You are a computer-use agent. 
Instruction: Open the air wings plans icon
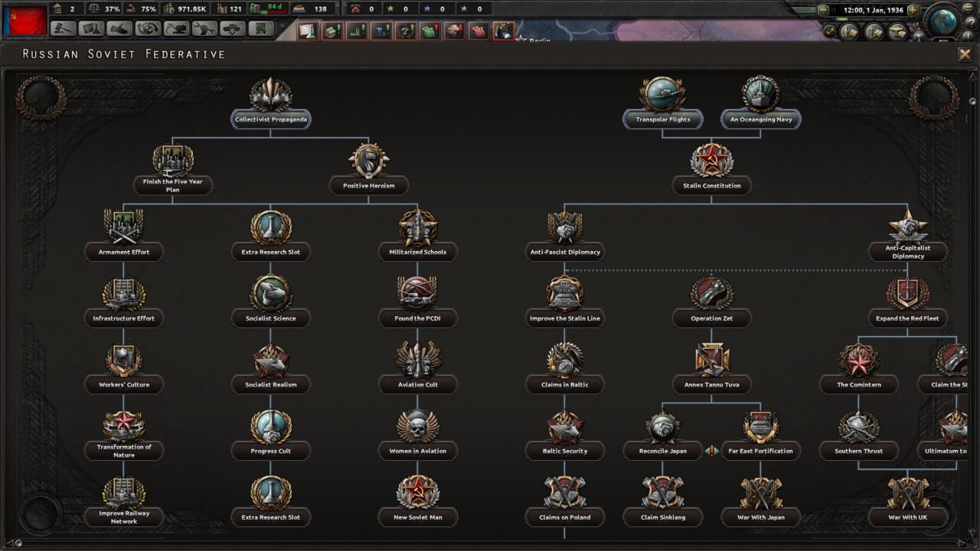point(898,32)
